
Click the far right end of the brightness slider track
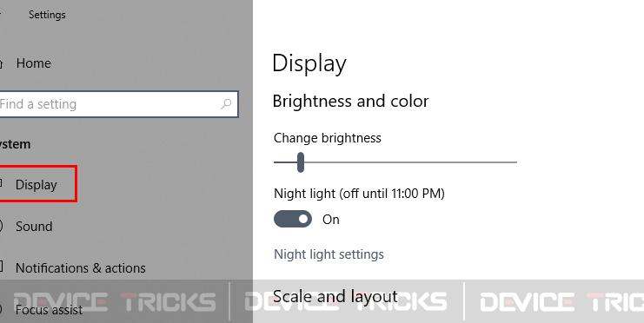tap(515, 162)
